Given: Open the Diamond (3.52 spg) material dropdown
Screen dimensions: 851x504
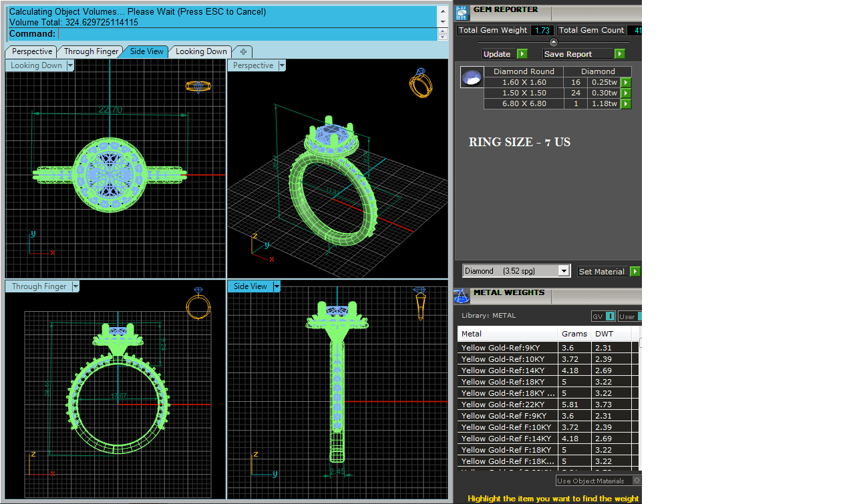Looking at the screenshot, I should point(564,271).
